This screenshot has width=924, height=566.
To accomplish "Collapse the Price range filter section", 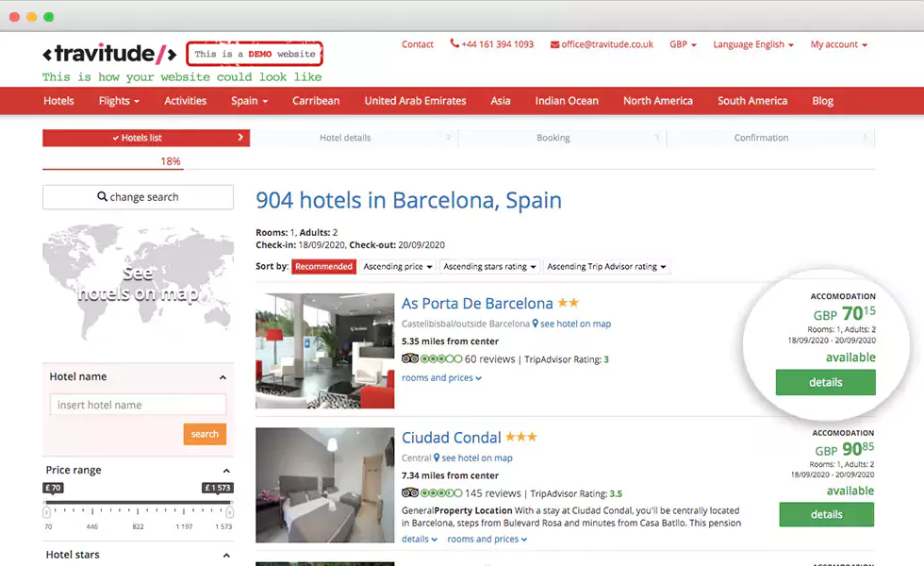I will tap(226, 470).
